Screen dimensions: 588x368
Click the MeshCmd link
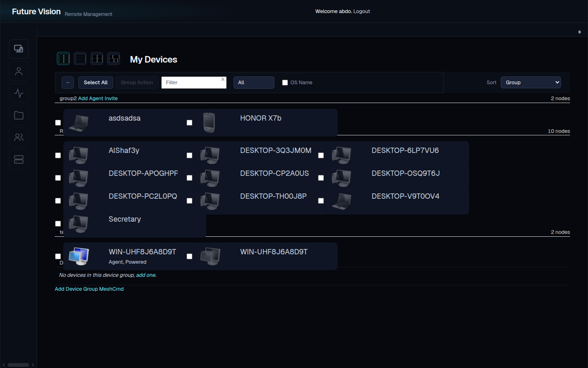(x=111, y=289)
